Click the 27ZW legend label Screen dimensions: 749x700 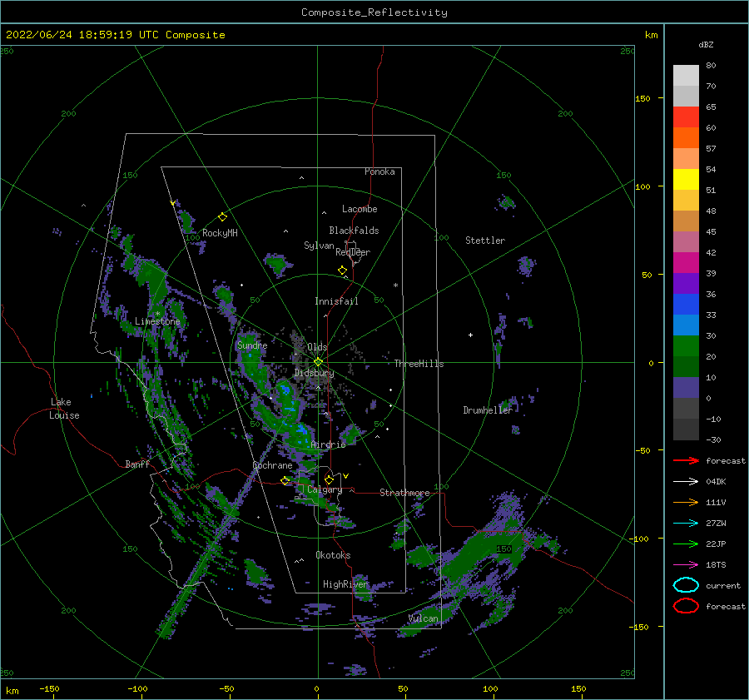[716, 524]
